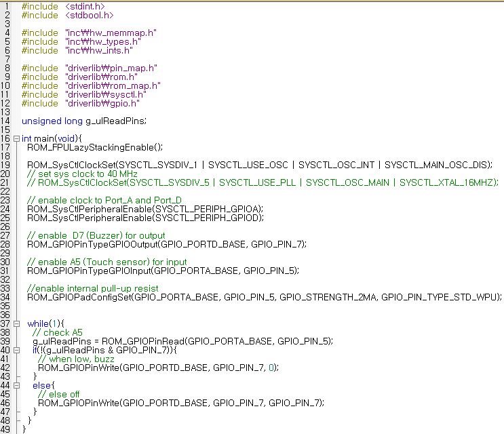Screen dimensions: 504x434
Task: Click SYSCTL_PERIPH_GPIOD argument
Action: click(208, 218)
